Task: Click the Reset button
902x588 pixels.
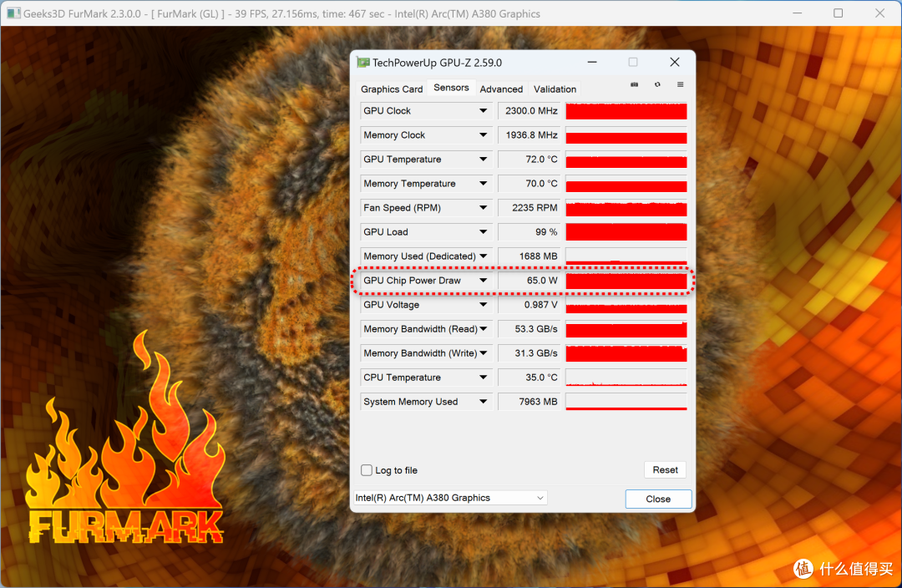Action: tap(665, 470)
